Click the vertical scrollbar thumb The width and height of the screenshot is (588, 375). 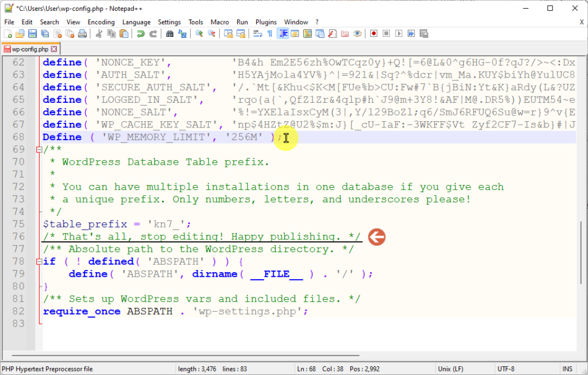coord(581,253)
